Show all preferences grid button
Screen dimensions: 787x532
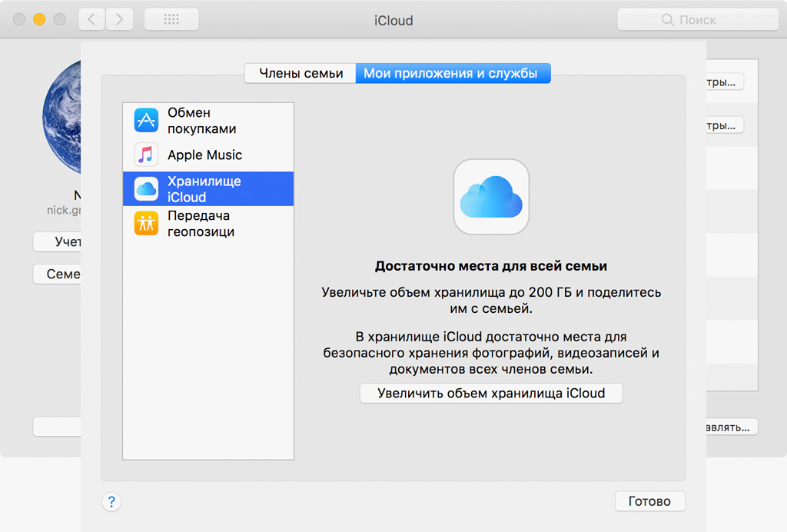(x=171, y=19)
